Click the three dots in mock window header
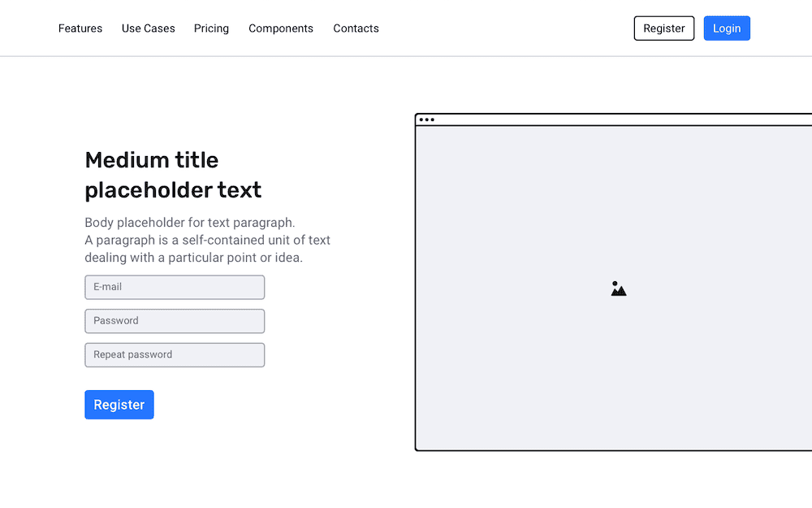812x508 pixels. tap(427, 119)
